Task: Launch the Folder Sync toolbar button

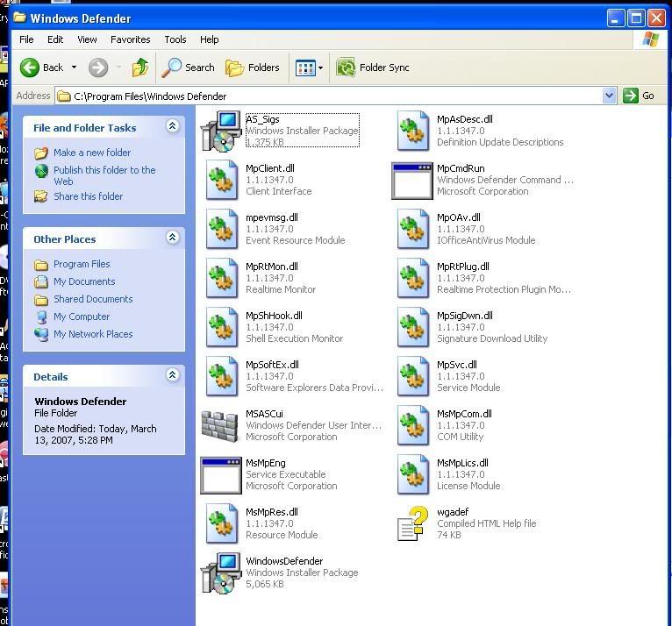Action: 373,68
